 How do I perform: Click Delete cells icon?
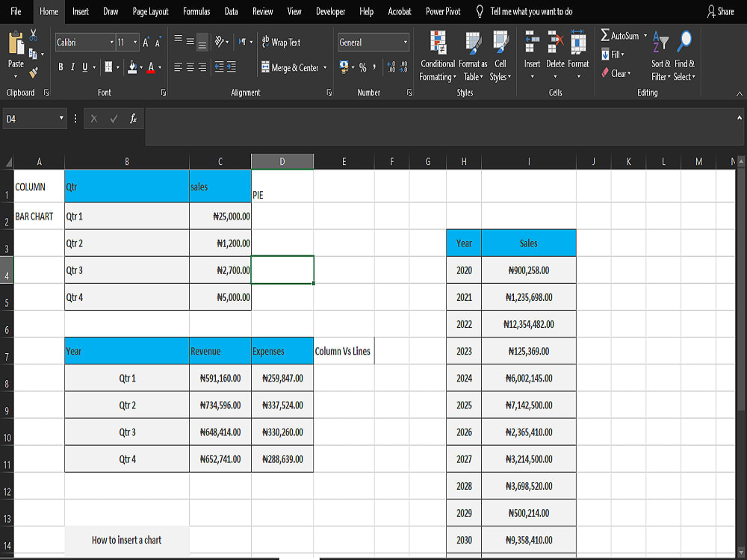pos(555,41)
